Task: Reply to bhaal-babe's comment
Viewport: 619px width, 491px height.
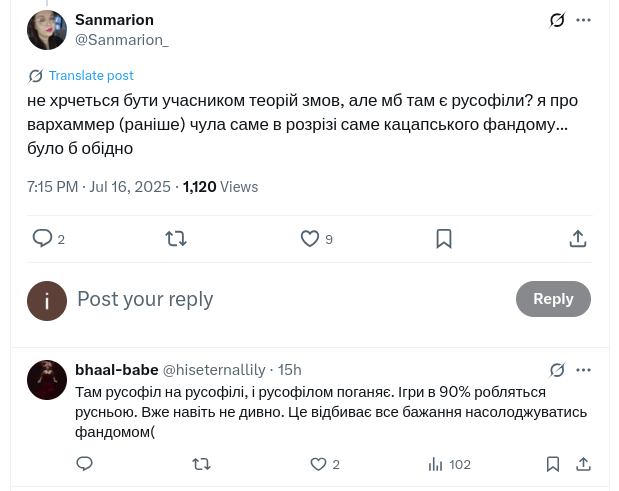Action: point(85,464)
